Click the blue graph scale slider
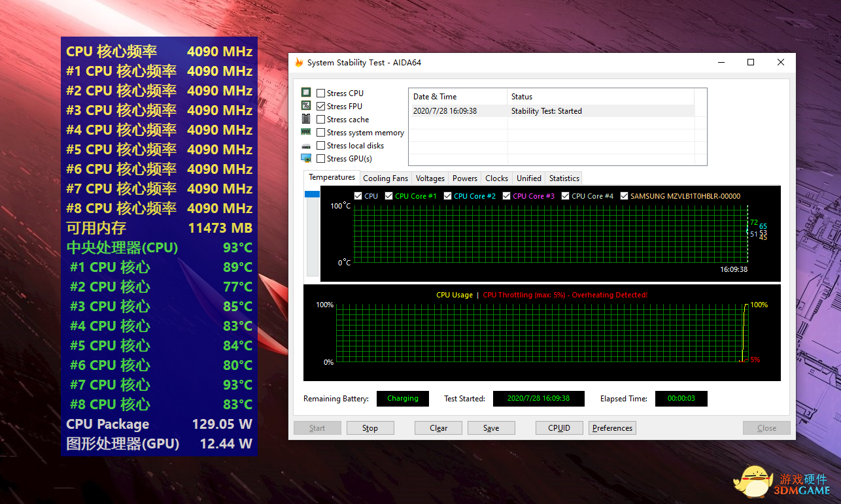Image resolution: width=841 pixels, height=504 pixels. (313, 194)
